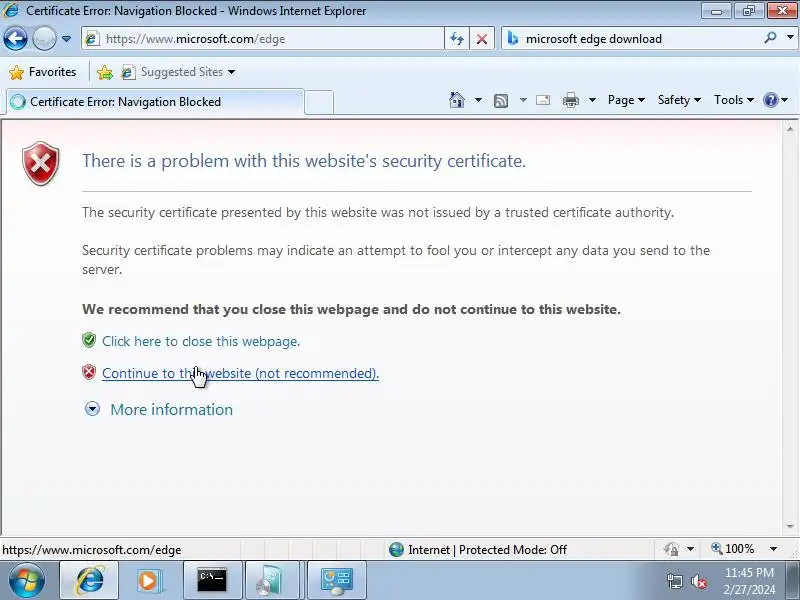Click Internet Explorer taskbar icon
Viewport: 800px width, 600px height.
89,580
